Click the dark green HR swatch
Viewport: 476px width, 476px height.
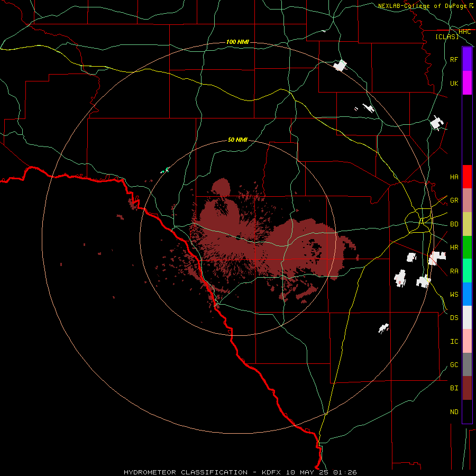(467, 248)
